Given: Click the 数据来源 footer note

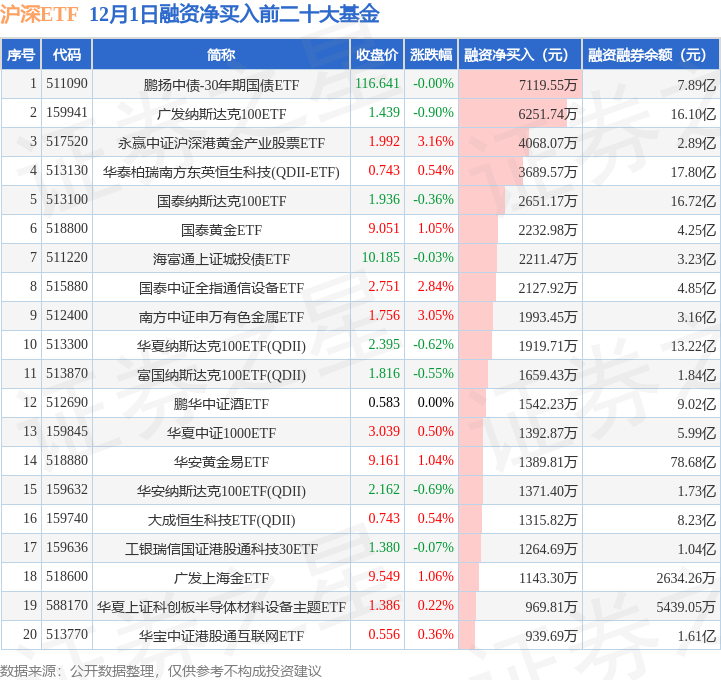Looking at the screenshot, I should 160,671.
